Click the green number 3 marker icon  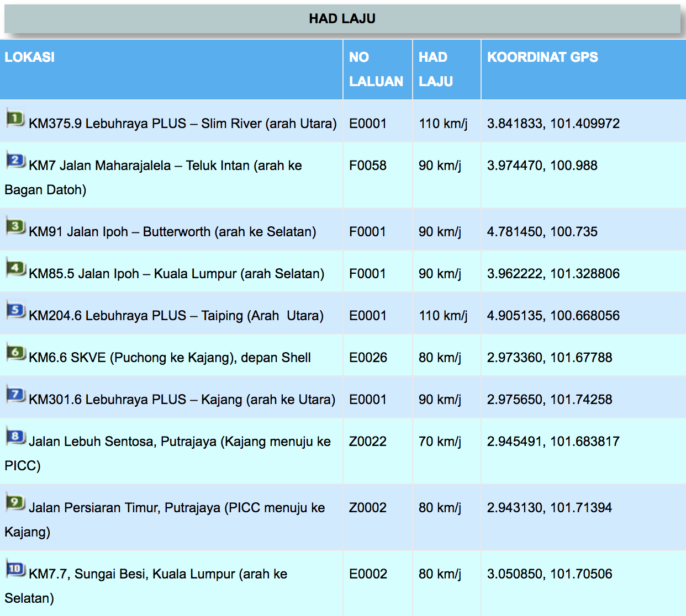coord(15,226)
